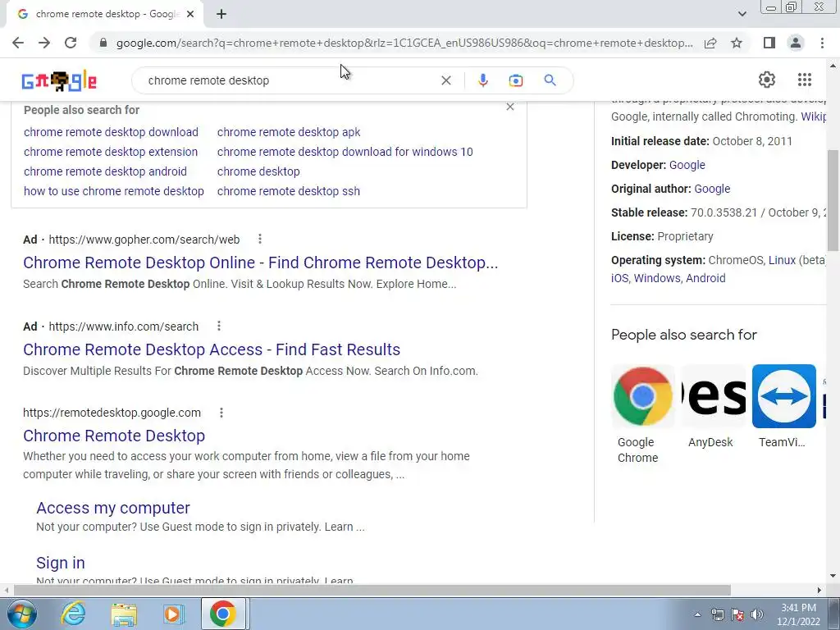Open Windows Media Player from taskbar
The width and height of the screenshot is (840, 630).
pyautogui.click(x=174, y=614)
